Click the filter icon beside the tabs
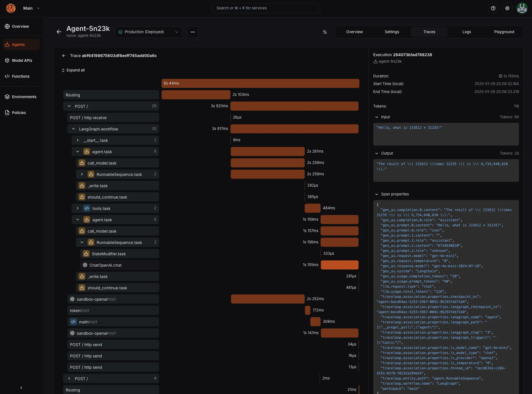This screenshot has height=394, width=532. coord(324,32)
